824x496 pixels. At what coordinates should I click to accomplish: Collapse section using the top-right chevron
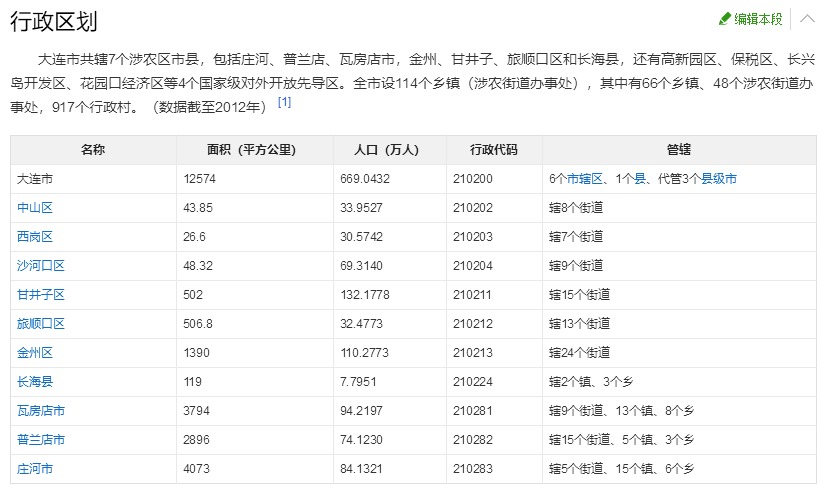point(807,19)
